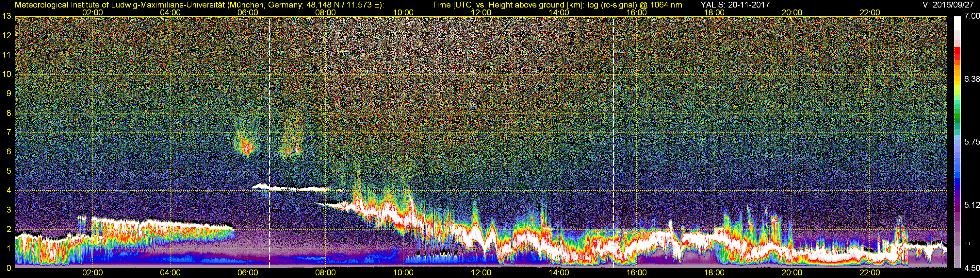The width and height of the screenshot is (980, 278).
Task: Select the 10:00 label on the top time axis
Action: (x=403, y=12)
